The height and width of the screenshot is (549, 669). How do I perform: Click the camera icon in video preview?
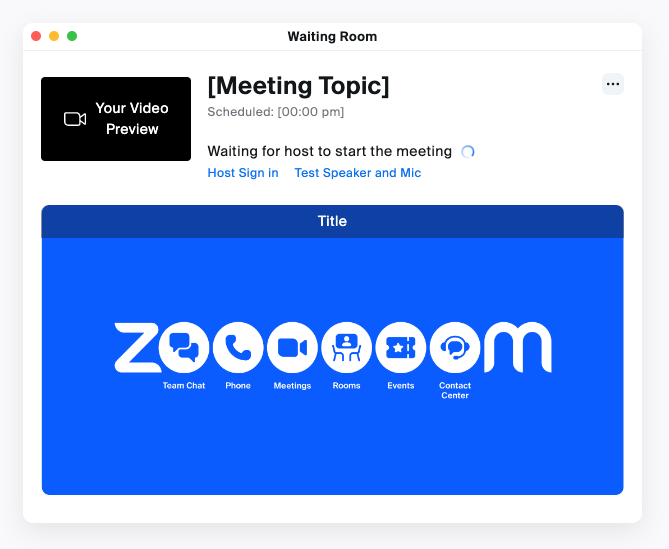coord(75,119)
